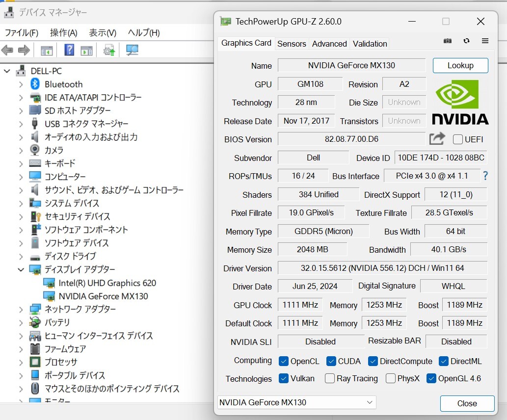Image resolution: width=507 pixels, height=420 pixels.
Task: Open the Validation tab
Action: [x=370, y=44]
